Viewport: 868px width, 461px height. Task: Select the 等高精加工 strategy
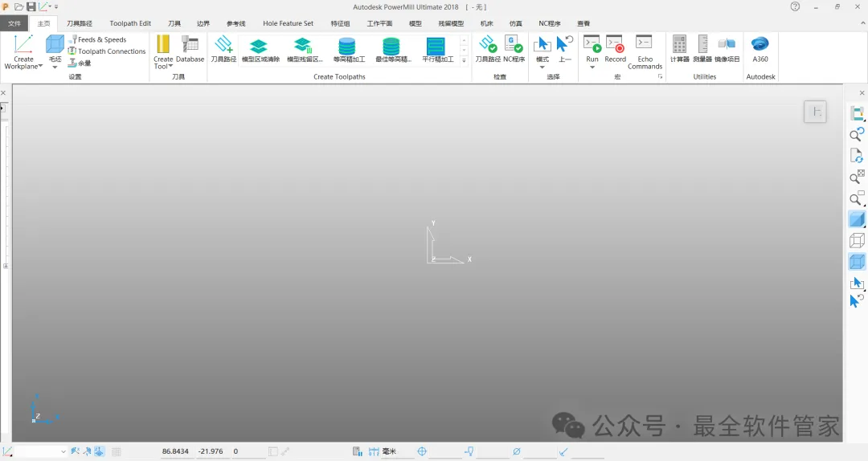349,50
